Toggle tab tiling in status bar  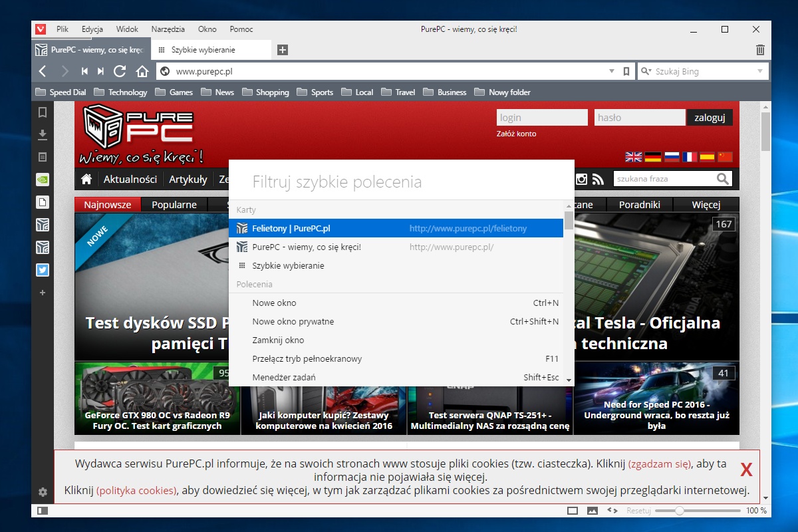click(x=573, y=511)
